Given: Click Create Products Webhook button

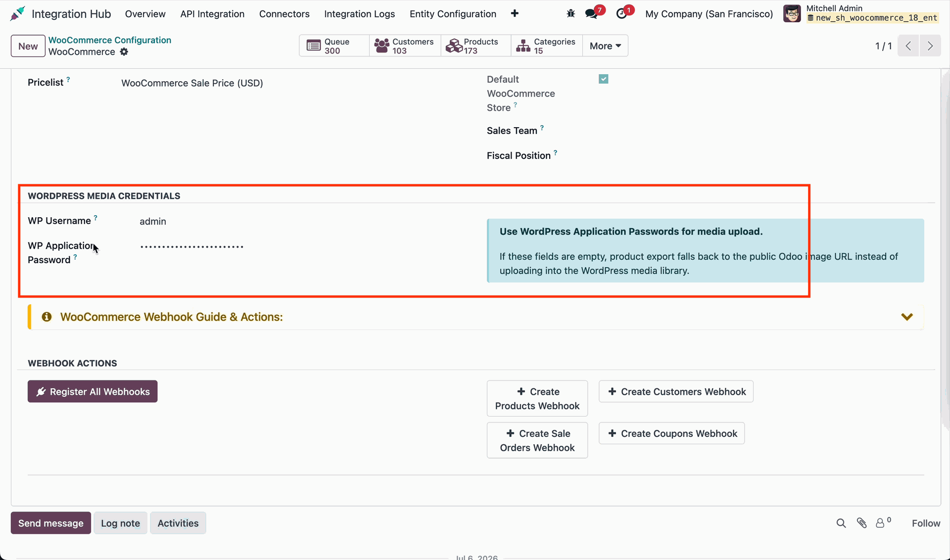Looking at the screenshot, I should tap(537, 399).
